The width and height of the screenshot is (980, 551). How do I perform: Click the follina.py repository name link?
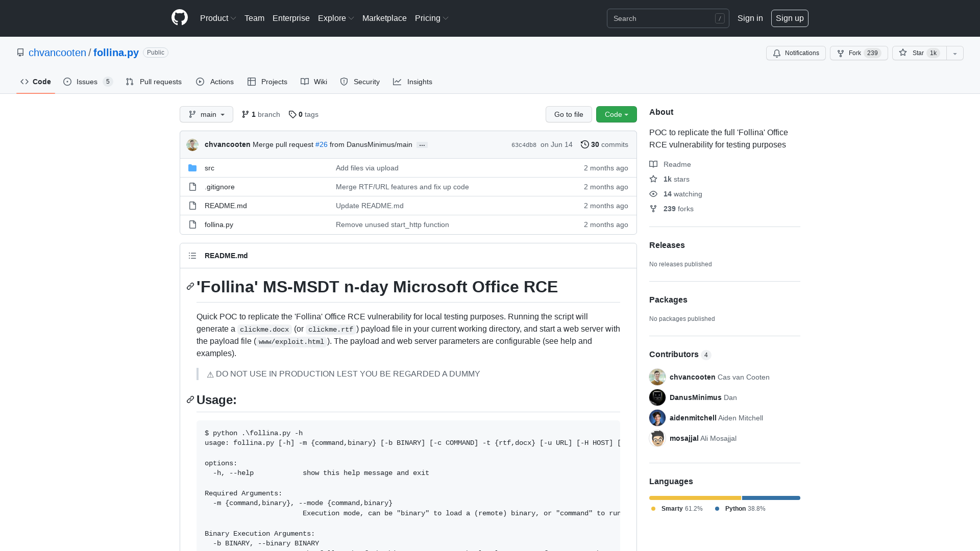[x=116, y=53]
